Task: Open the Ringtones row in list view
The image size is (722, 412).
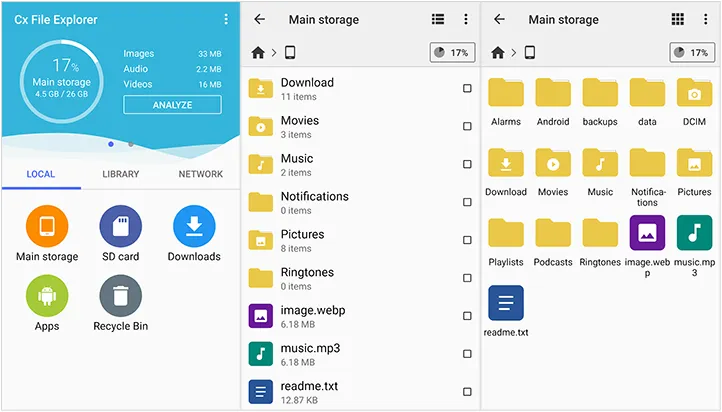Action: click(x=361, y=278)
